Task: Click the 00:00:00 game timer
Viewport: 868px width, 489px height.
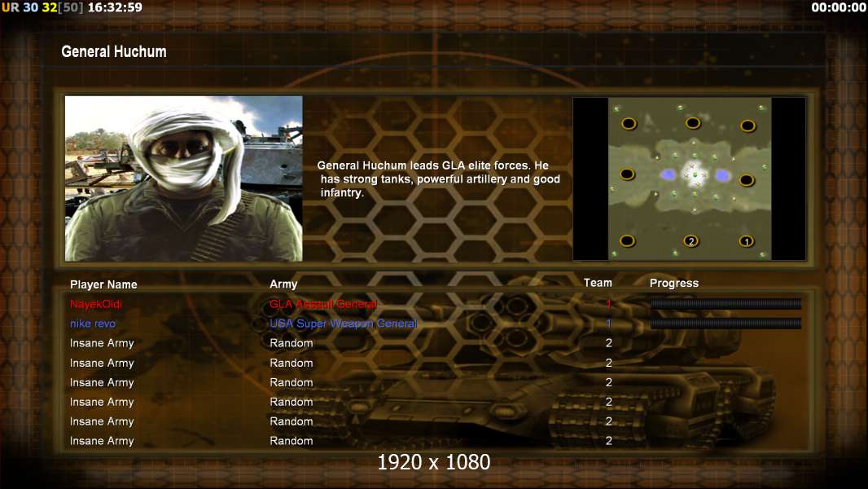Action: (x=838, y=7)
